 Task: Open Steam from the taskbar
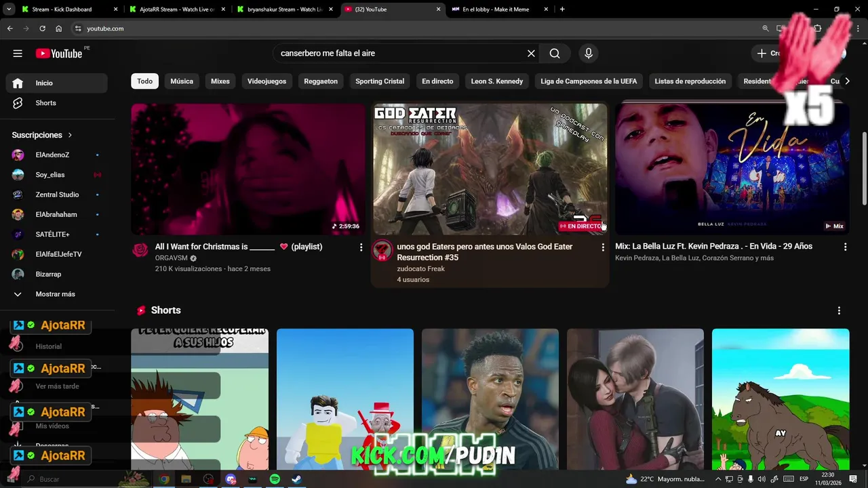pyautogui.click(x=297, y=479)
